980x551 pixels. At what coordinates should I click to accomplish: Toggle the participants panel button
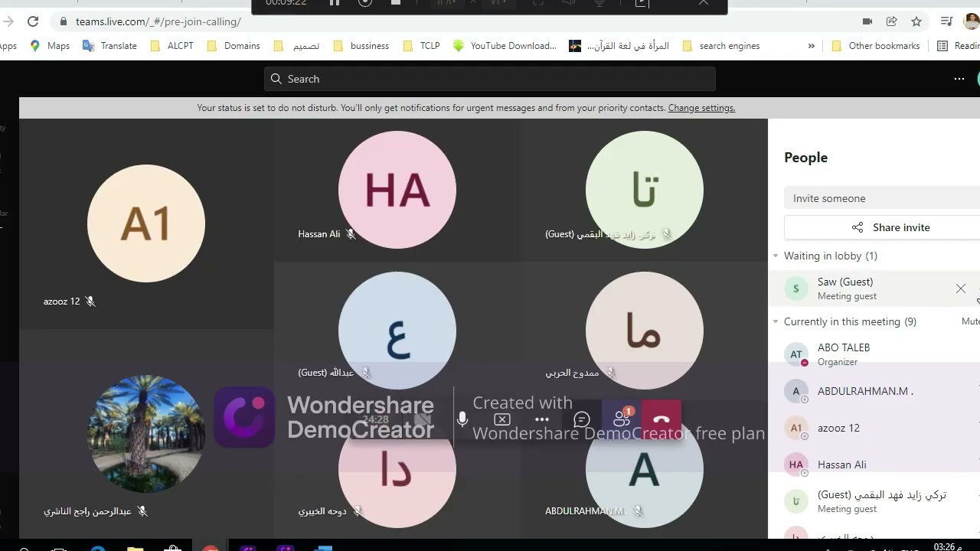tap(622, 418)
